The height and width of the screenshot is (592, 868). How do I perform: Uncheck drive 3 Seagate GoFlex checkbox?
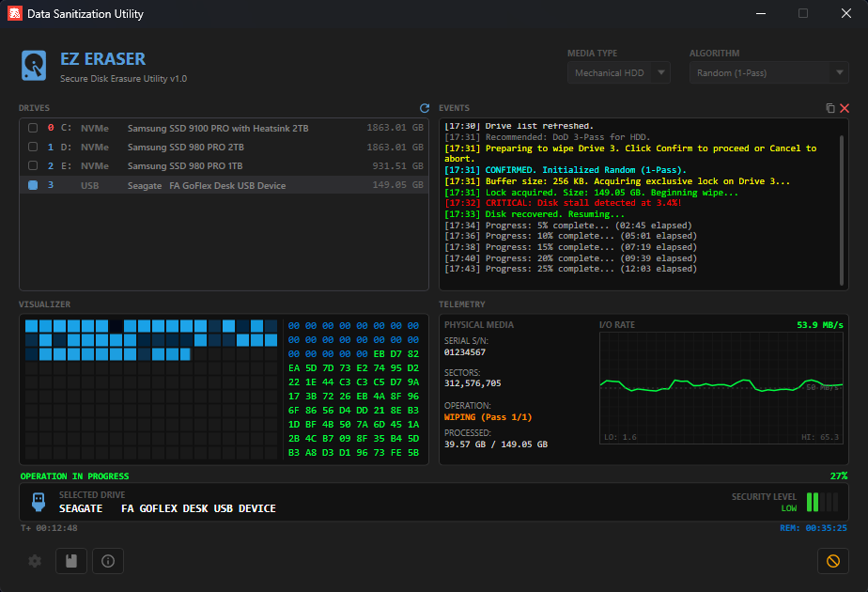tap(33, 185)
